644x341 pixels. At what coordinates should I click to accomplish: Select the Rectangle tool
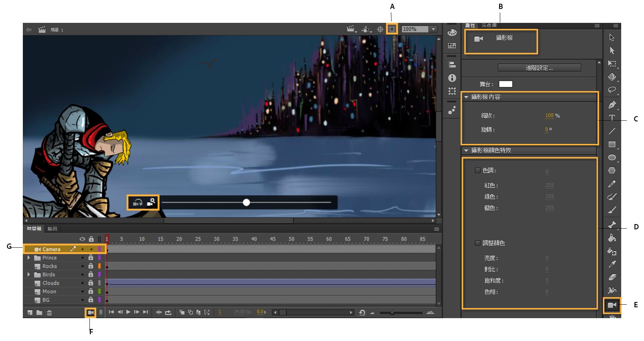point(612,144)
